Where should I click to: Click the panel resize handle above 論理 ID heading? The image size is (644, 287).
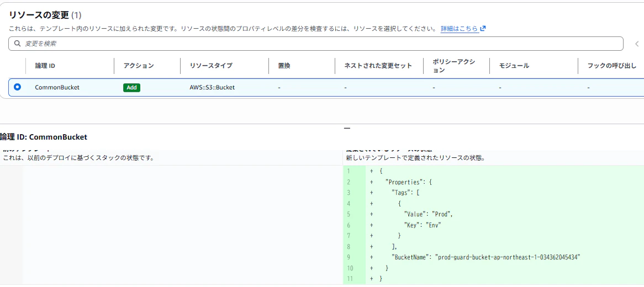point(347,128)
